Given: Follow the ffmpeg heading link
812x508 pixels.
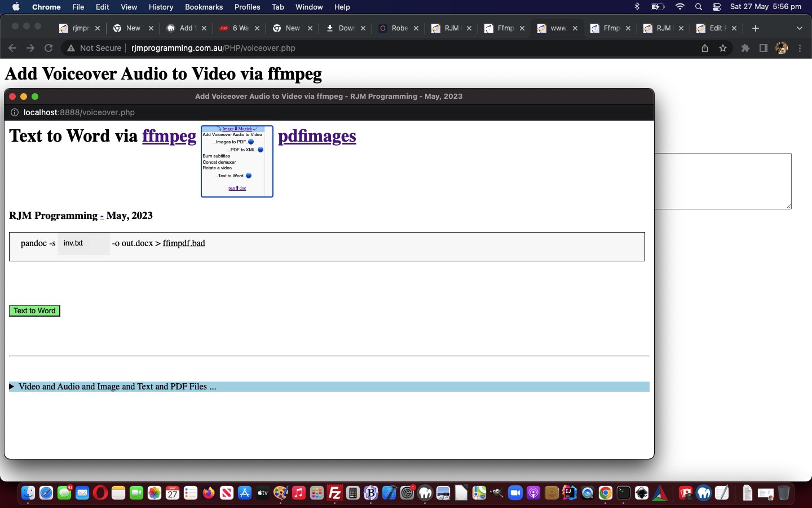Looking at the screenshot, I should pos(169,136).
